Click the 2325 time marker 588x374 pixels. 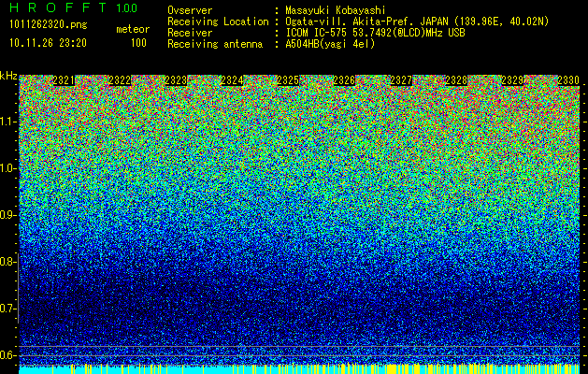288,80
